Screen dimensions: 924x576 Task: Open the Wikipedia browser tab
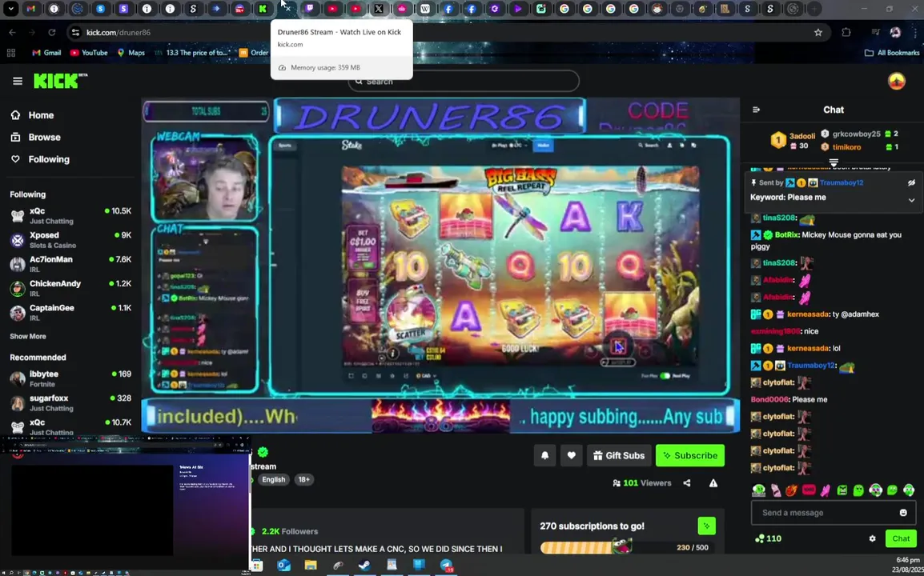[x=425, y=9]
